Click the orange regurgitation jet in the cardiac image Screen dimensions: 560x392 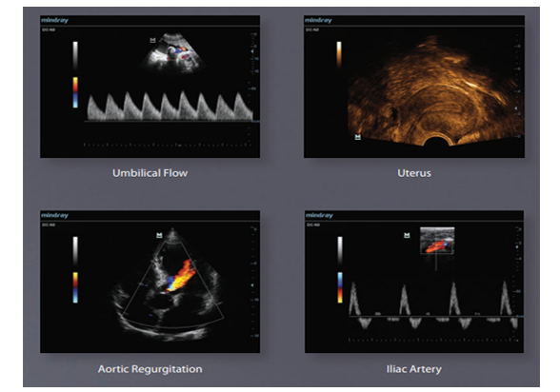(x=181, y=277)
